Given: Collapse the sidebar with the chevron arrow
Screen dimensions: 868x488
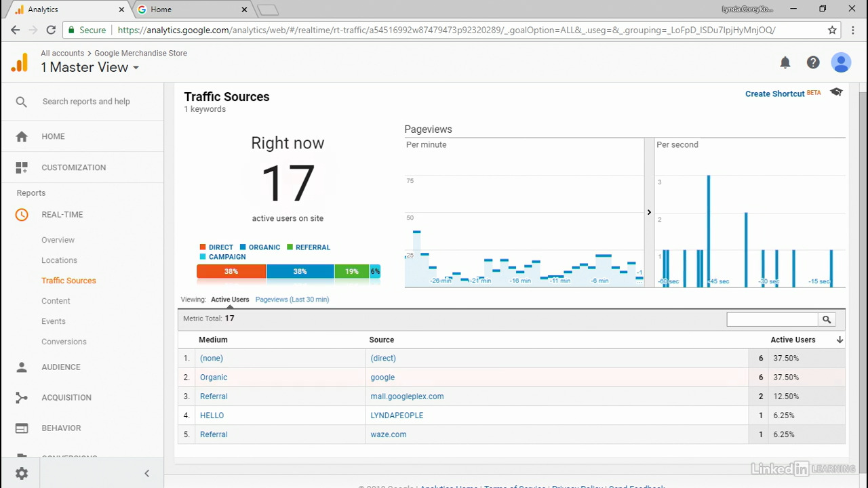Looking at the screenshot, I should pos(146,473).
